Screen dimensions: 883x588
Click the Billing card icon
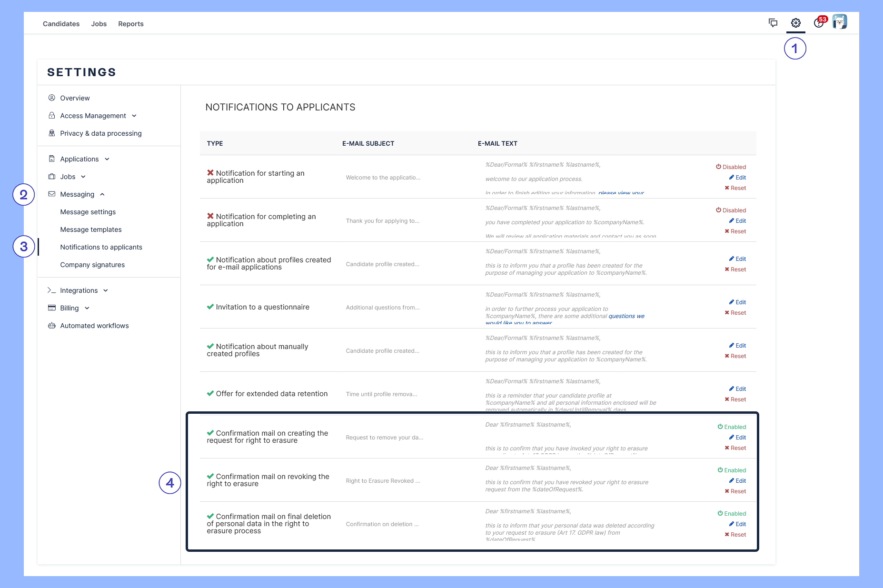click(52, 308)
